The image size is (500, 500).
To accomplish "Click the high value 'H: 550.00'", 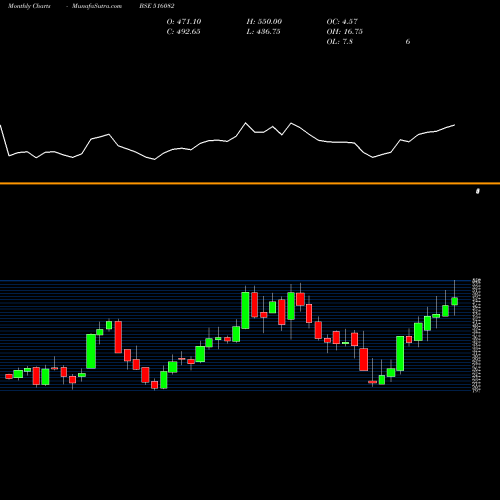I will click(x=264, y=22).
